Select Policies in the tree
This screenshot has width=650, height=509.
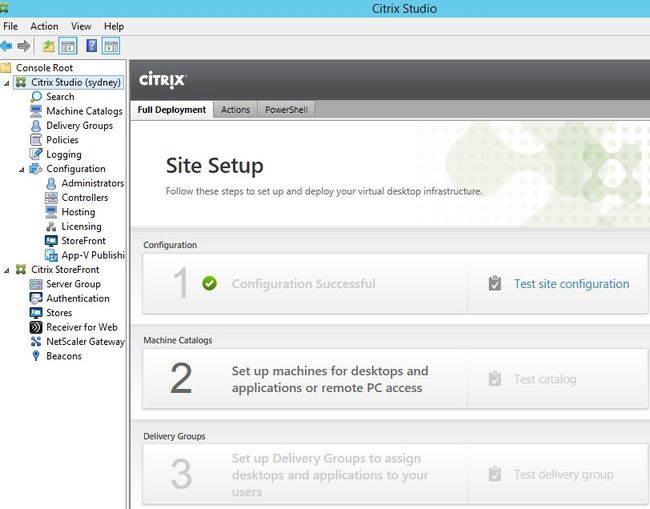point(62,140)
